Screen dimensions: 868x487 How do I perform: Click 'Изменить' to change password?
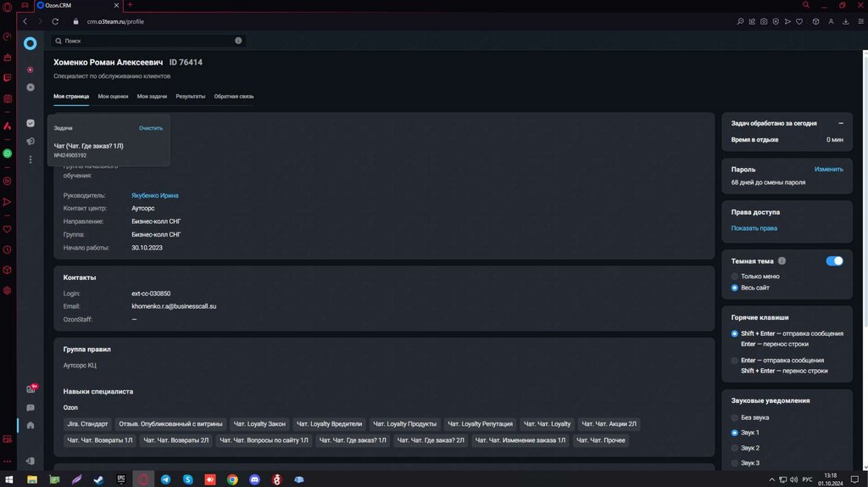[829, 169]
